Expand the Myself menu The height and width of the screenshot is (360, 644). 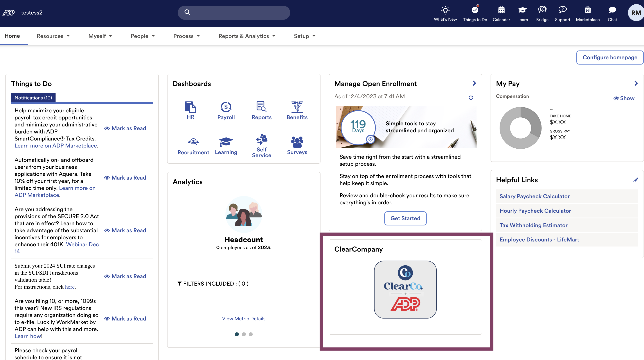point(100,36)
